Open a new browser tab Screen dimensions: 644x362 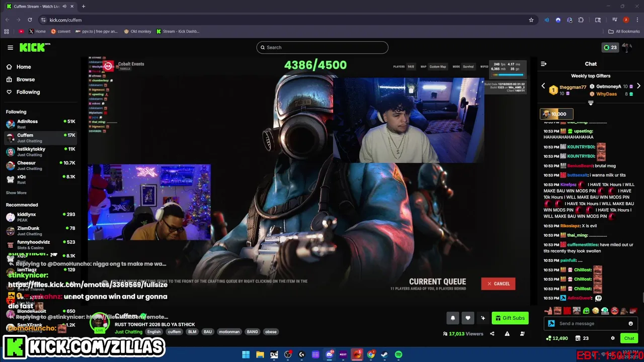[84, 6]
